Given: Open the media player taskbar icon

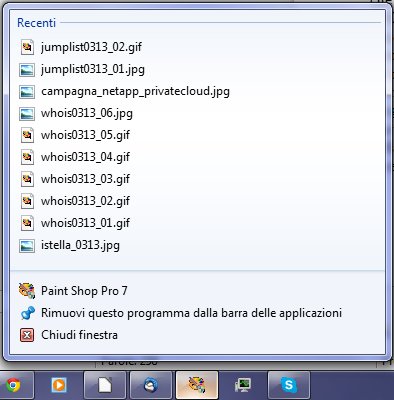Looking at the screenshot, I should [59, 385].
